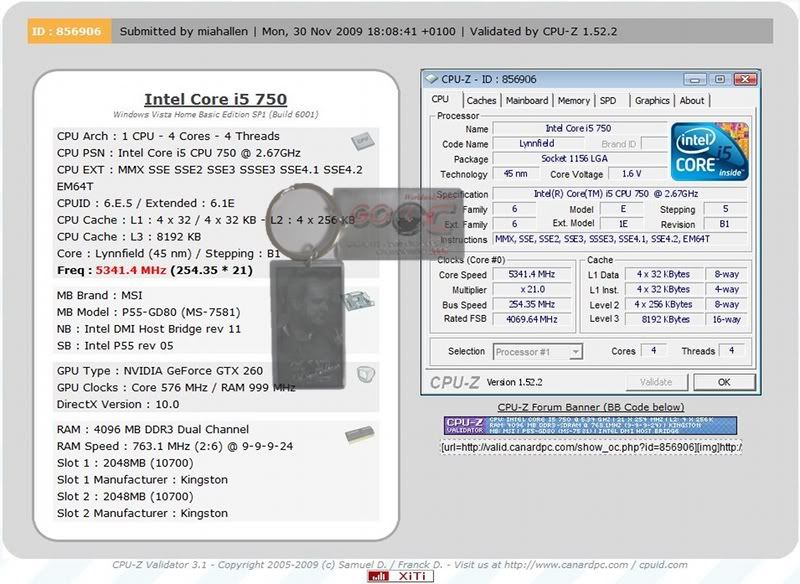Viewport: 800px width, 584px height.
Task: Click the Slot 1 Manufacturer Kingston line
Action: click(142, 480)
